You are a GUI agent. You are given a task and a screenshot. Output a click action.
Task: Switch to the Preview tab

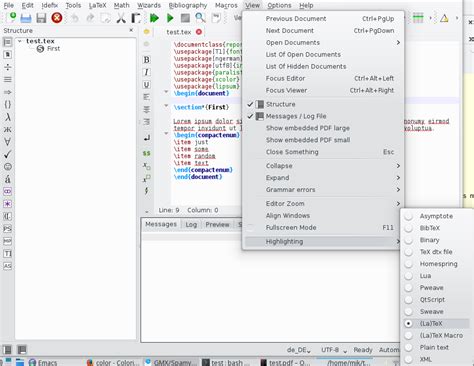pos(217,225)
